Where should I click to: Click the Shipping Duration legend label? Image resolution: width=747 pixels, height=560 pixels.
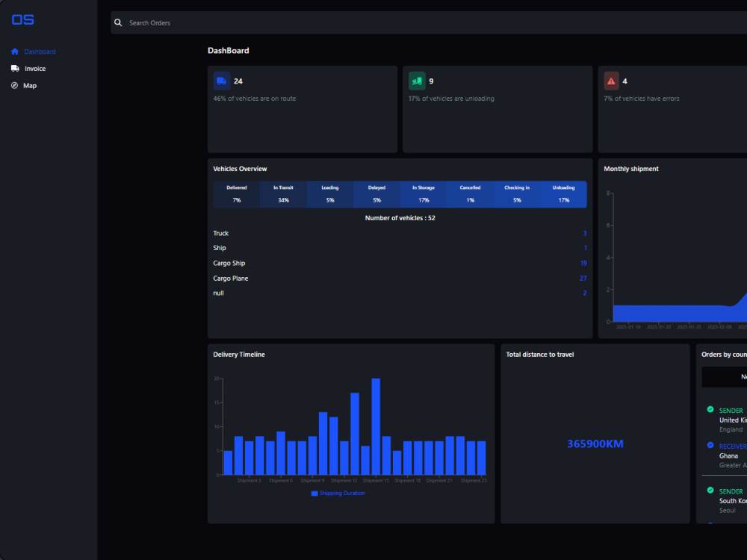tap(342, 494)
